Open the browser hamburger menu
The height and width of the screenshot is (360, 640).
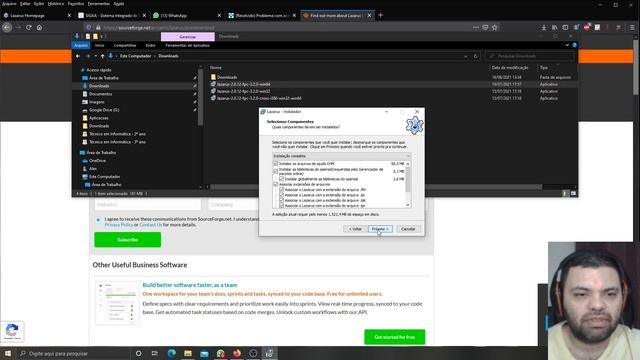[632, 27]
